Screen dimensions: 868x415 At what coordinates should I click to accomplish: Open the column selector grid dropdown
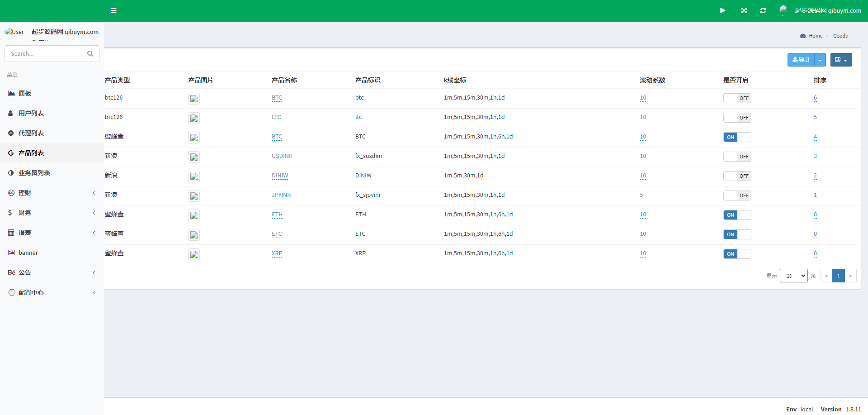coord(841,60)
